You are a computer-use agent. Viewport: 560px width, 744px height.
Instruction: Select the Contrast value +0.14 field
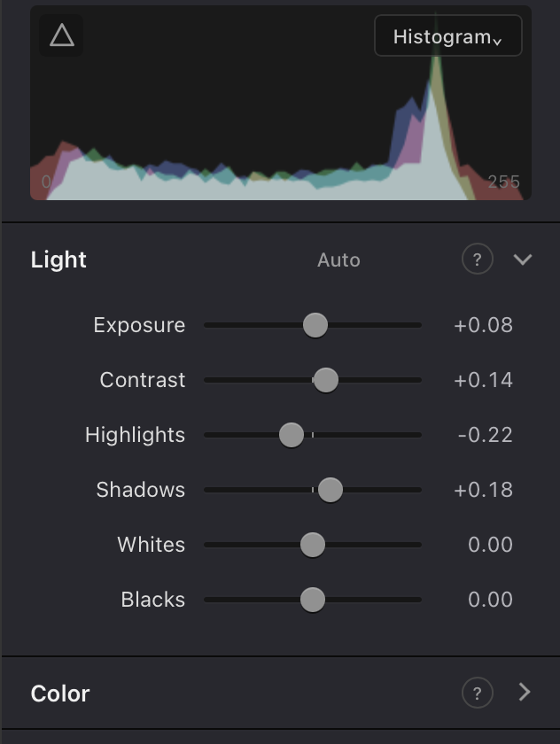[483, 380]
